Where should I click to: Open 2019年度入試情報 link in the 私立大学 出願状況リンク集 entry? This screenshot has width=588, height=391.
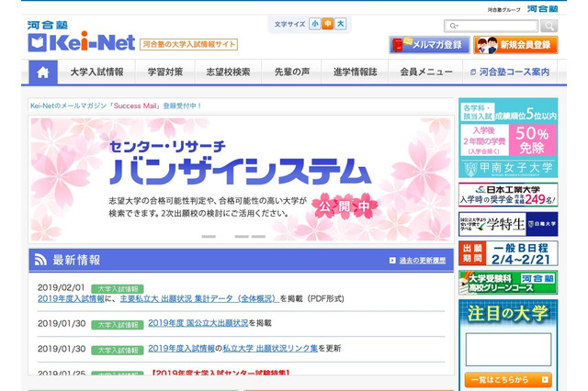click(x=182, y=348)
